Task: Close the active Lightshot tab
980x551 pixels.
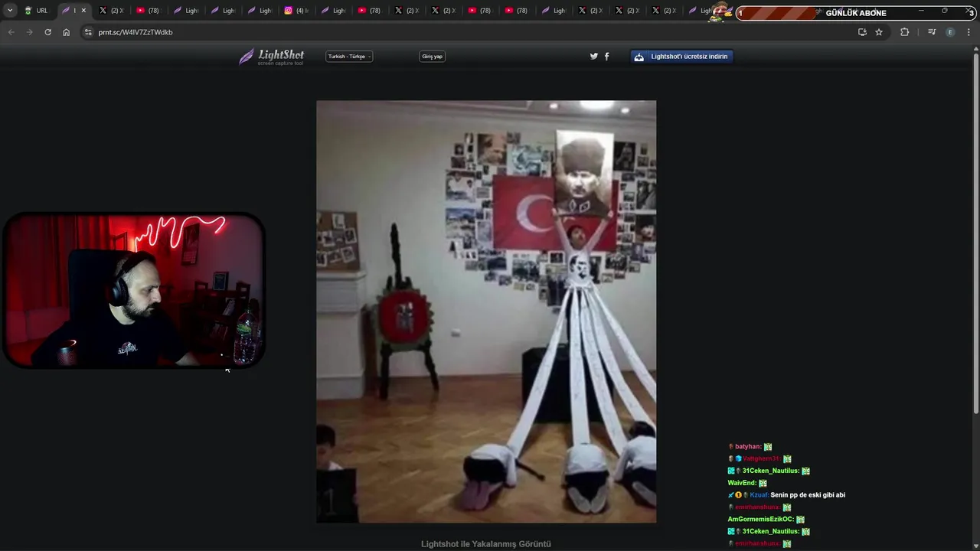Action: (83, 11)
